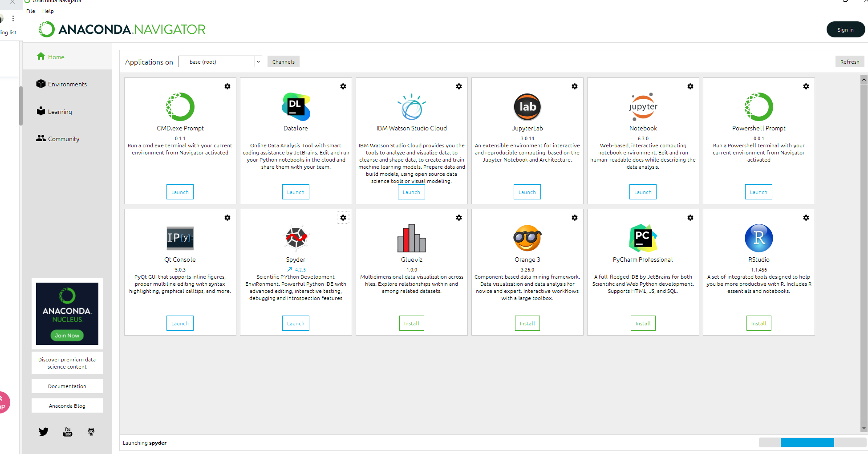Launch Datalore
This screenshot has height=454, width=868.
[x=296, y=192]
